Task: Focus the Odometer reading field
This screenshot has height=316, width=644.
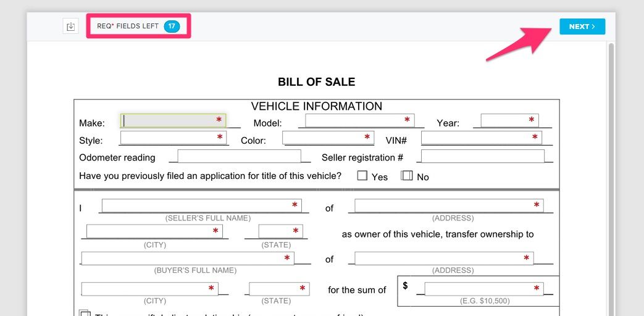Action: click(239, 156)
